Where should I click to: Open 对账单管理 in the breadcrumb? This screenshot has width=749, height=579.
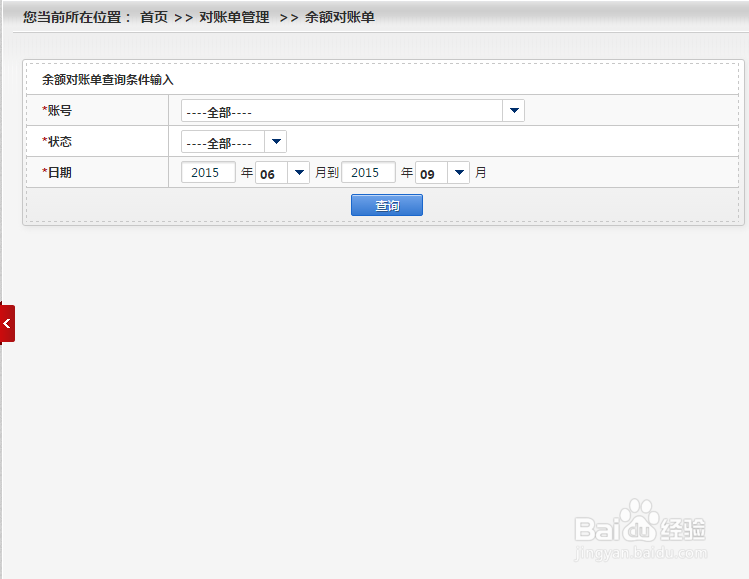click(234, 17)
